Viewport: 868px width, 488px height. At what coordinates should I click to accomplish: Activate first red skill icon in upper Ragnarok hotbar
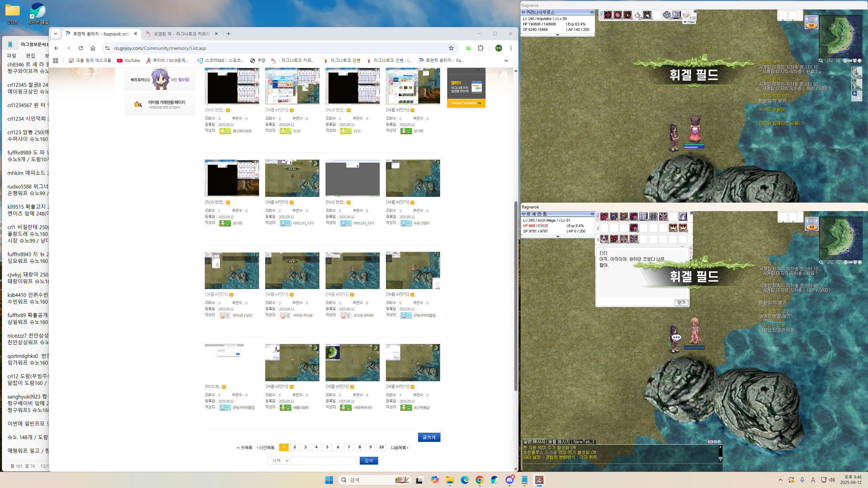pyautogui.click(x=608, y=15)
